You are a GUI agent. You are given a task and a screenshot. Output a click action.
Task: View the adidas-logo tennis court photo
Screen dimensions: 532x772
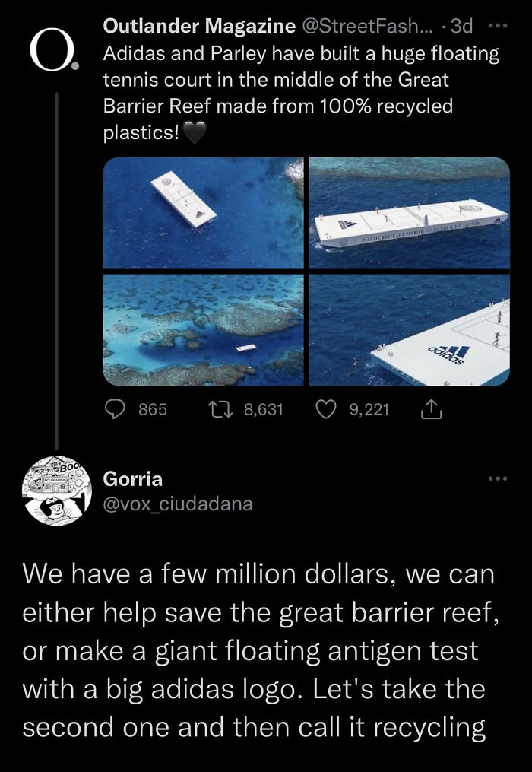coord(407,327)
